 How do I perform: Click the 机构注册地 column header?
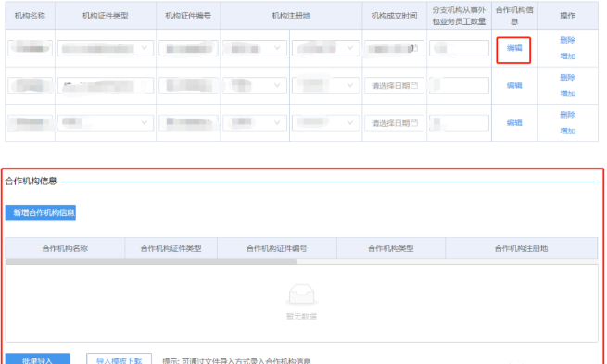pos(291,16)
